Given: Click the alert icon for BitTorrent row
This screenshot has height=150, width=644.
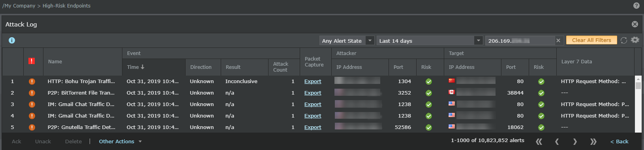Looking at the screenshot, I should click(32, 93).
